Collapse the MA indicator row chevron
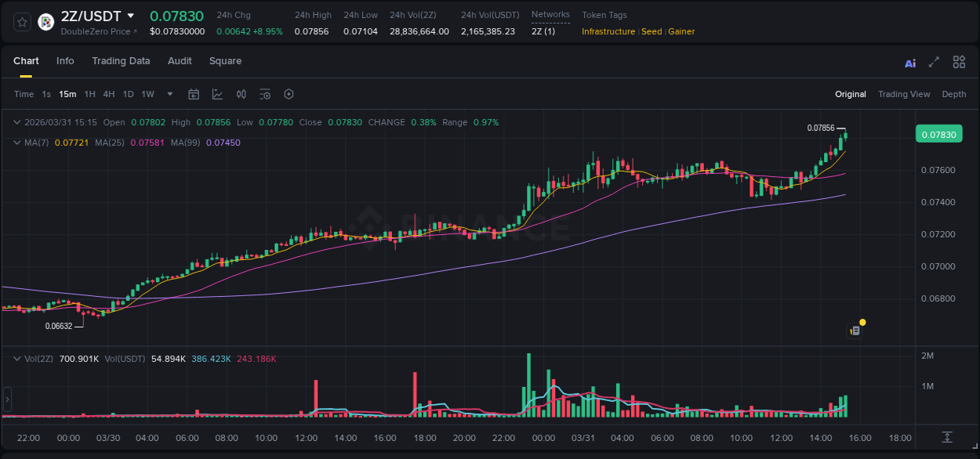This screenshot has width=980, height=459. 16,143
